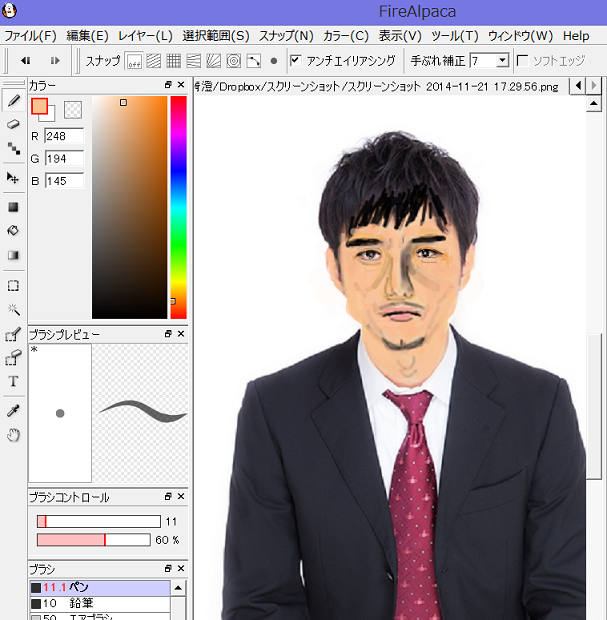Click the B value field
The width and height of the screenshot is (607, 620).
(x=64, y=181)
